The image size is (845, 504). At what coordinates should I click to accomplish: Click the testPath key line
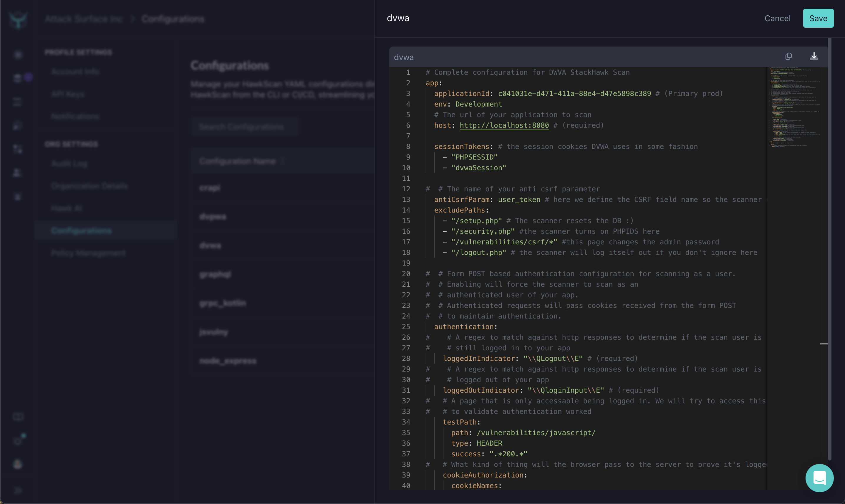point(461,422)
